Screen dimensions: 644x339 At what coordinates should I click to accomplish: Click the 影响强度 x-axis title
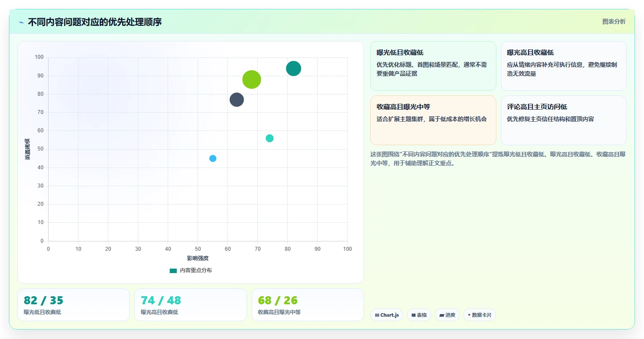pyautogui.click(x=198, y=258)
